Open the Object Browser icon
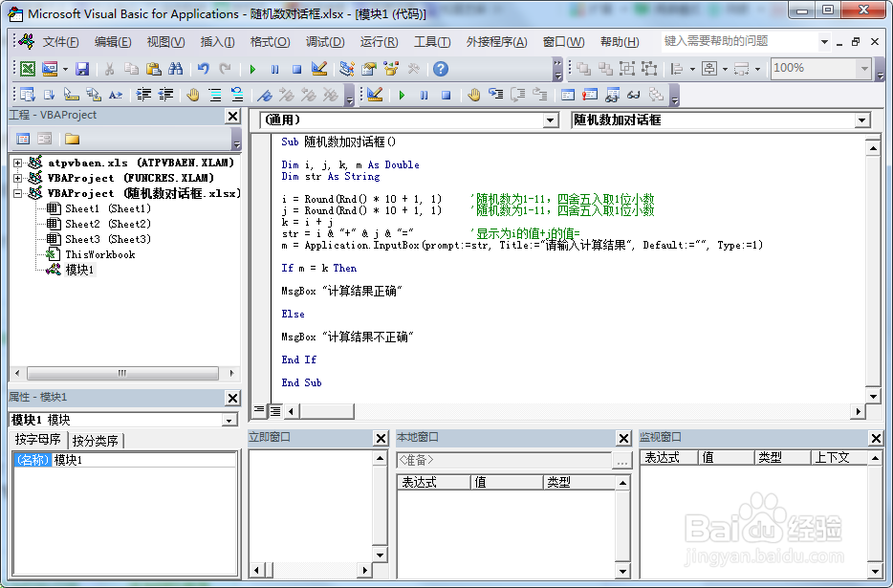The height and width of the screenshot is (588, 893). click(391, 69)
